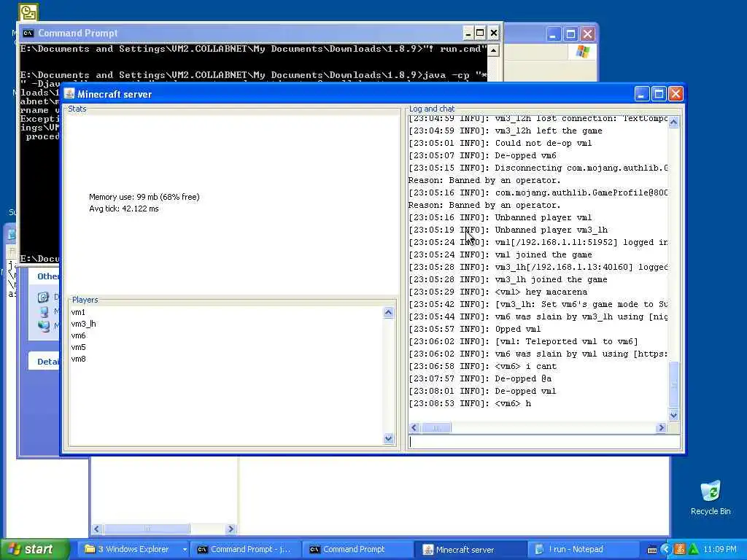
Task: Click the orange Java tray icon
Action: pyautogui.click(x=680, y=550)
